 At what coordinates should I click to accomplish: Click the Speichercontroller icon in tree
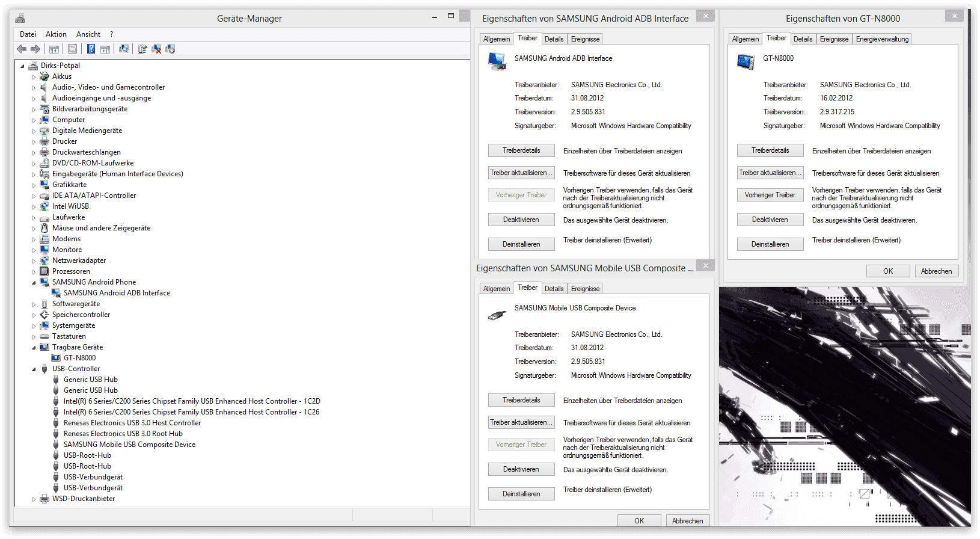[x=44, y=315]
